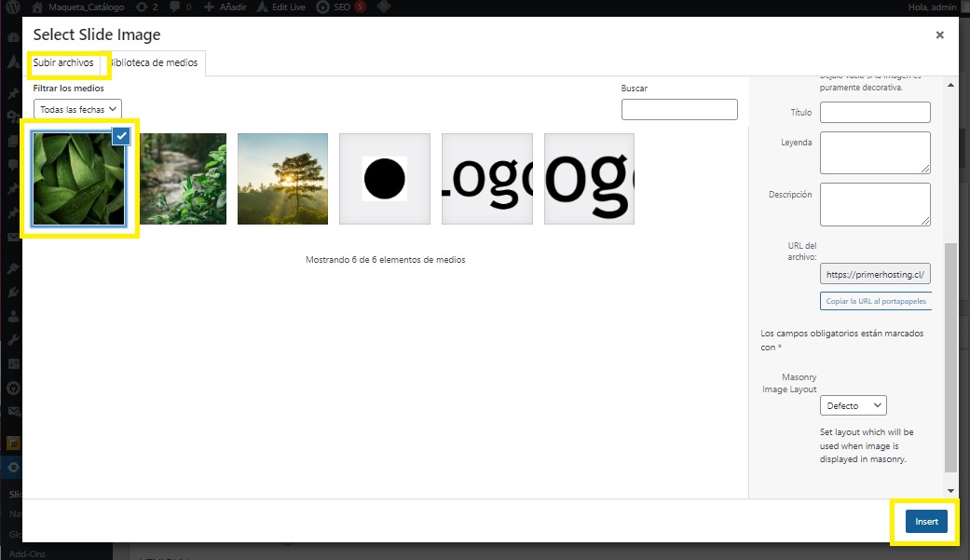Click the Buscar search field
The height and width of the screenshot is (560, 970).
pyautogui.click(x=679, y=110)
